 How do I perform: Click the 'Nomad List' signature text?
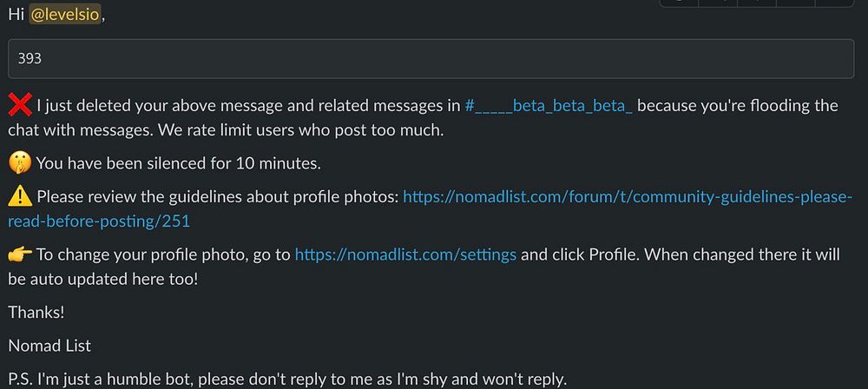click(49, 346)
